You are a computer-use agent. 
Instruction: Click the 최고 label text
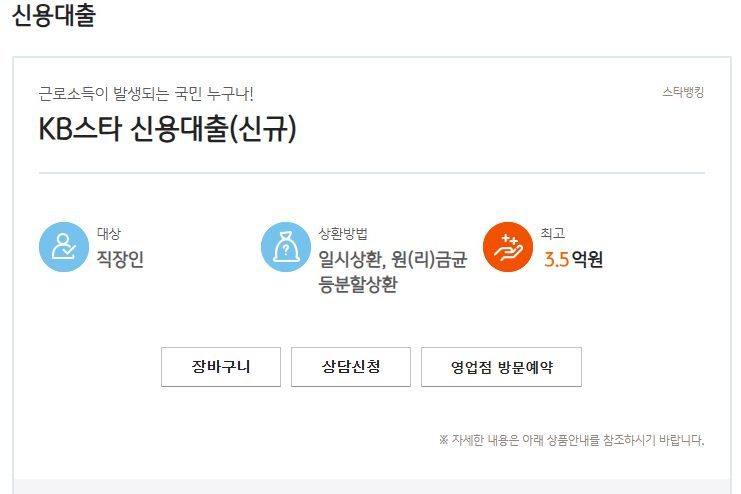[552, 234]
